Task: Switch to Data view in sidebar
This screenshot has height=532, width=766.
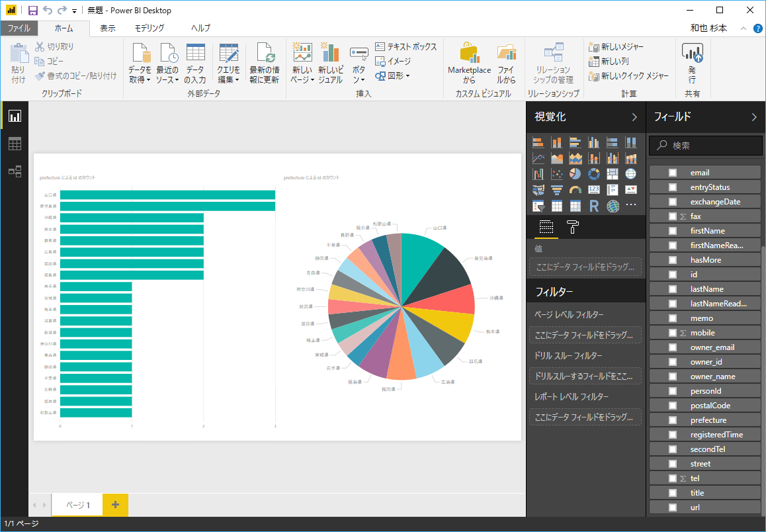Action: click(x=15, y=144)
